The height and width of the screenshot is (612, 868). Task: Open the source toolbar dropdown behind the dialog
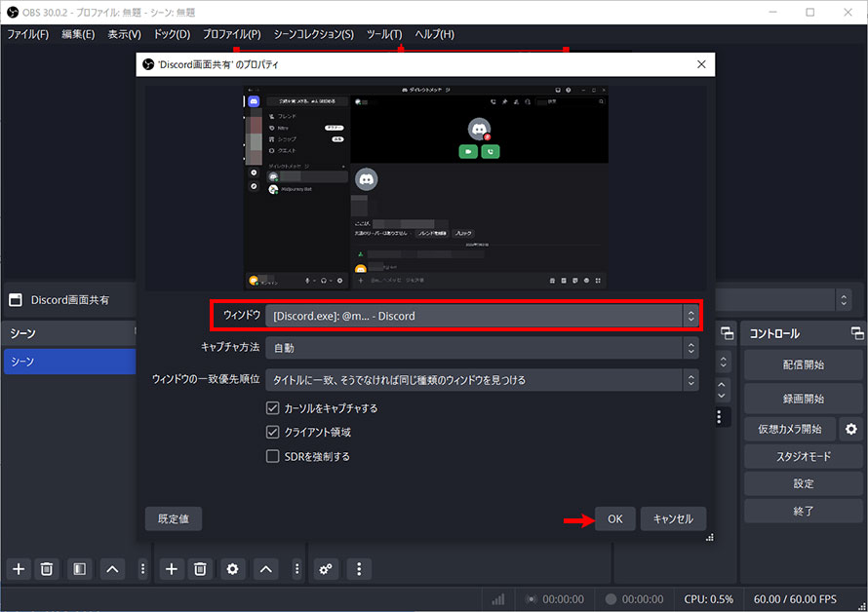click(x=844, y=300)
